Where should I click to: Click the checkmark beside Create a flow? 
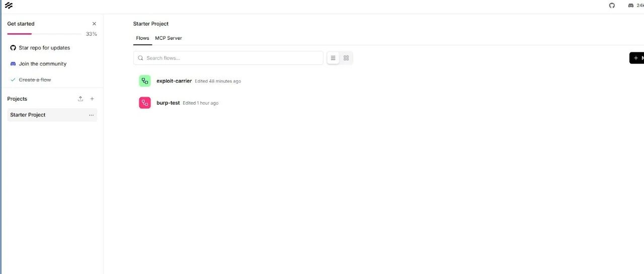(13, 80)
